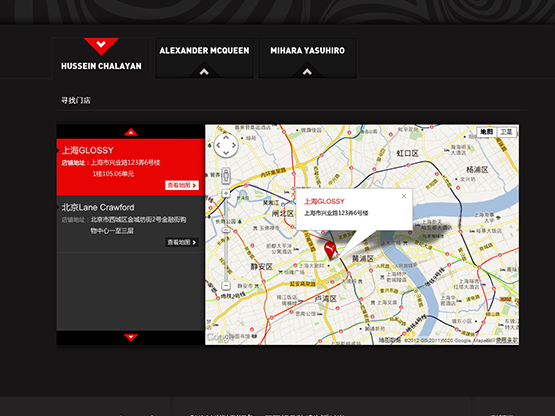Pan the map up with the pan control
The width and height of the screenshot is (555, 416).
click(226, 137)
